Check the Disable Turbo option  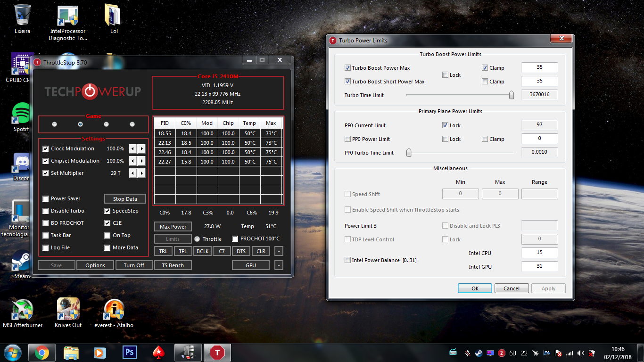[46, 211]
